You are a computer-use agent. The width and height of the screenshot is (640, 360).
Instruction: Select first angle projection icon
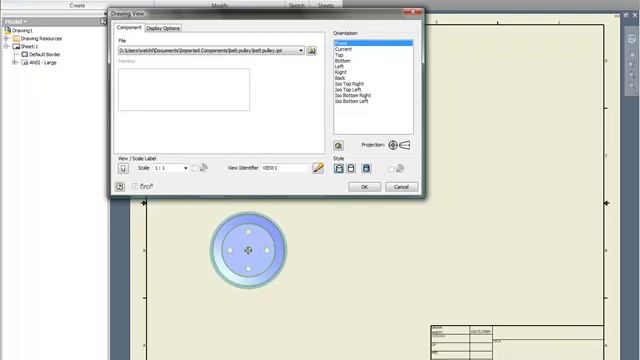[393, 145]
